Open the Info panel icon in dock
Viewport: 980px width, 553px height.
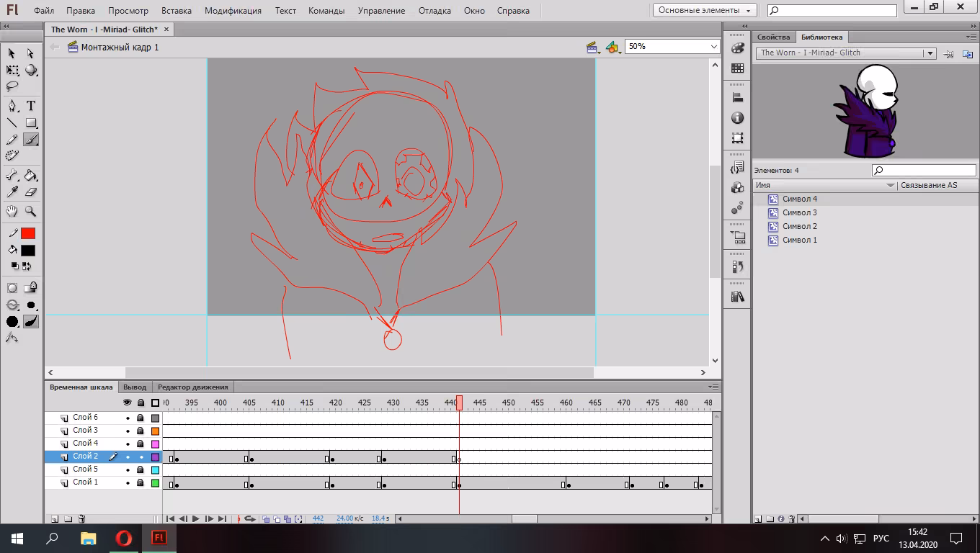pyautogui.click(x=737, y=118)
